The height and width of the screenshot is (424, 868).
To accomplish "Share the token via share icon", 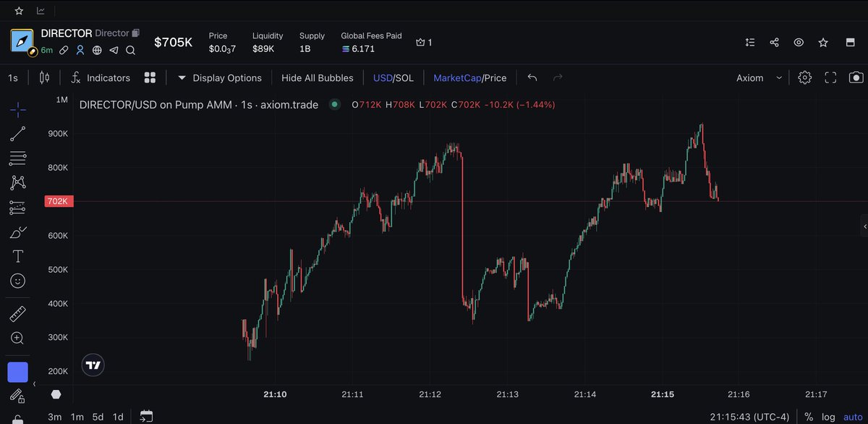I will coord(775,43).
